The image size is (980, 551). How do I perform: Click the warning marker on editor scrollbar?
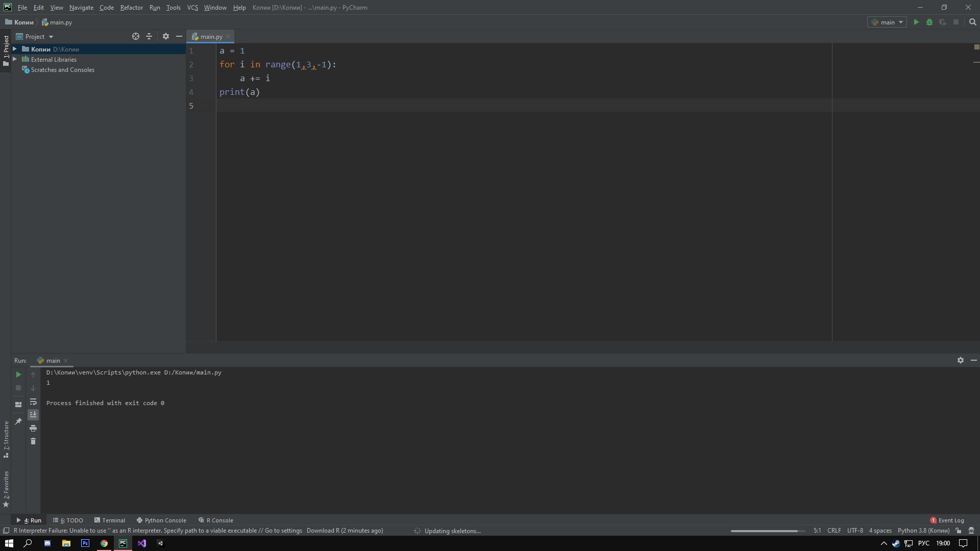976,62
